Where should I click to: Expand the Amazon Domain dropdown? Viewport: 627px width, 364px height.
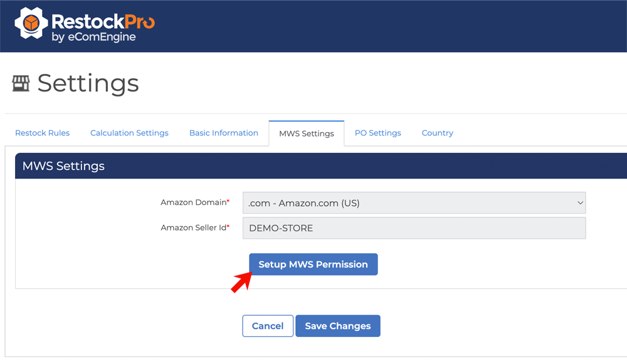414,203
